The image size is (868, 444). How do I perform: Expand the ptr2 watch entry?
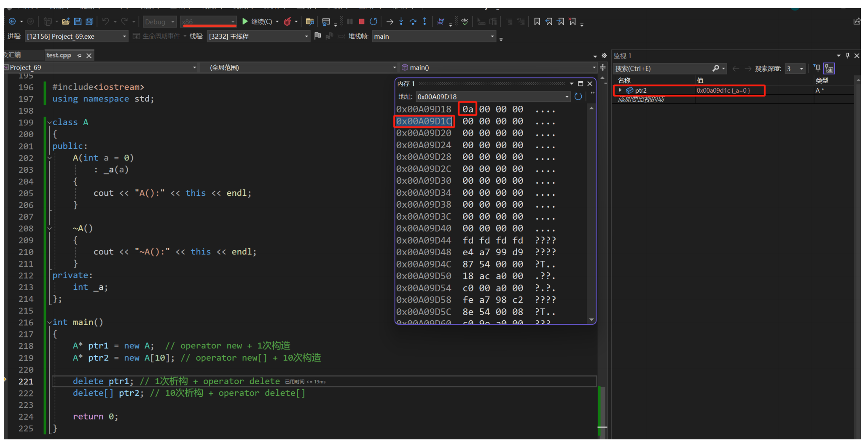620,90
